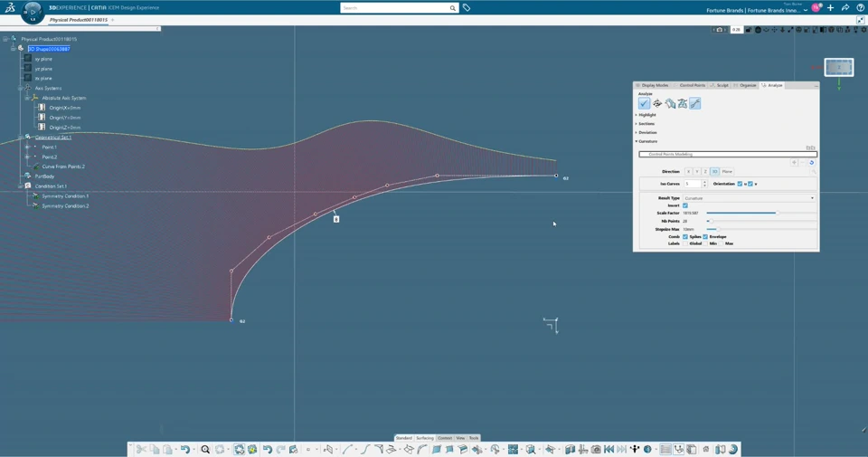Open the compass button at top left

33,12
